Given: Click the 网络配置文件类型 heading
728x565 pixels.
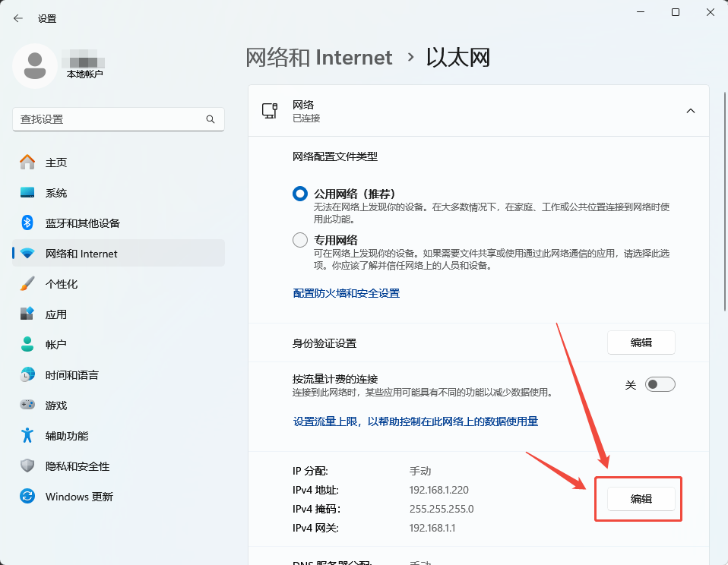Looking at the screenshot, I should [335, 156].
